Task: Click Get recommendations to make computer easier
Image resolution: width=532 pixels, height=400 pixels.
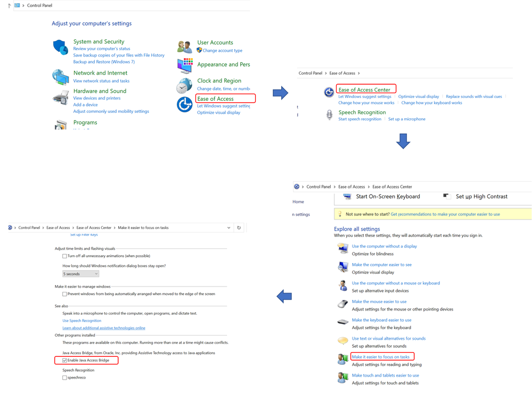Action: pos(445,215)
